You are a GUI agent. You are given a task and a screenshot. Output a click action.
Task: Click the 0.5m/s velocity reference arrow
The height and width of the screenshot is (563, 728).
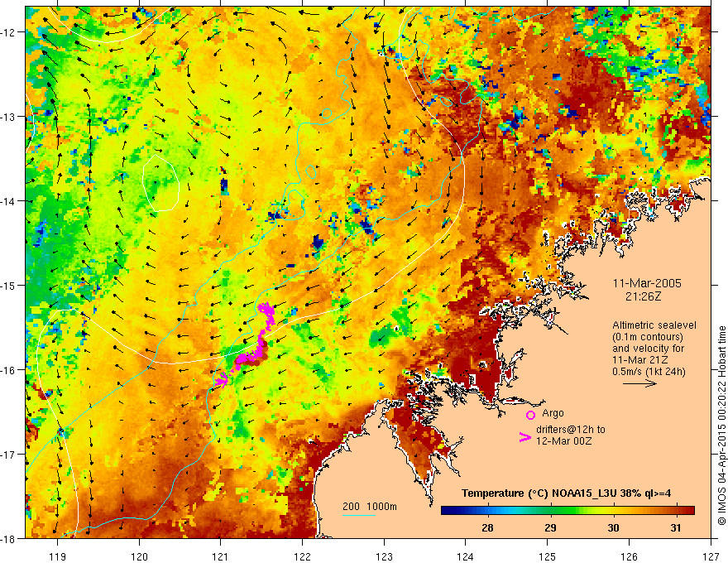pyautogui.click(x=639, y=383)
